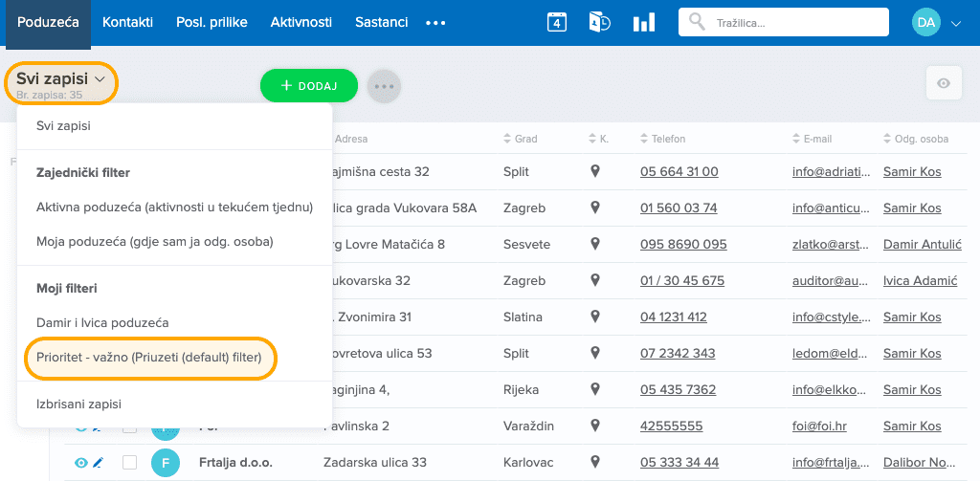The image size is (980, 481).
Task: Open the calendar icon in top bar
Action: (556, 23)
